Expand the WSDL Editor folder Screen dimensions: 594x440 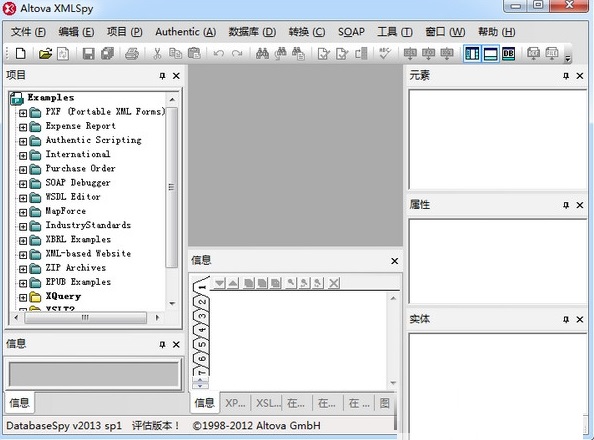pyautogui.click(x=23, y=198)
